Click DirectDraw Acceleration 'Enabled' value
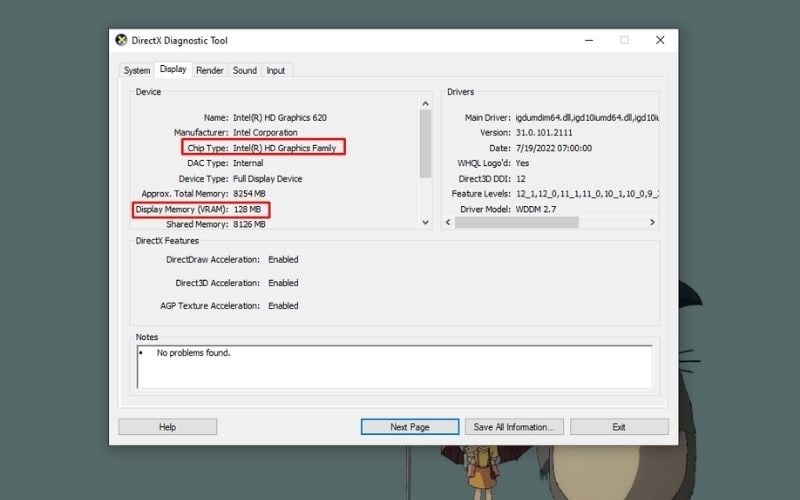Viewport: 800px width, 500px height. coord(283,260)
